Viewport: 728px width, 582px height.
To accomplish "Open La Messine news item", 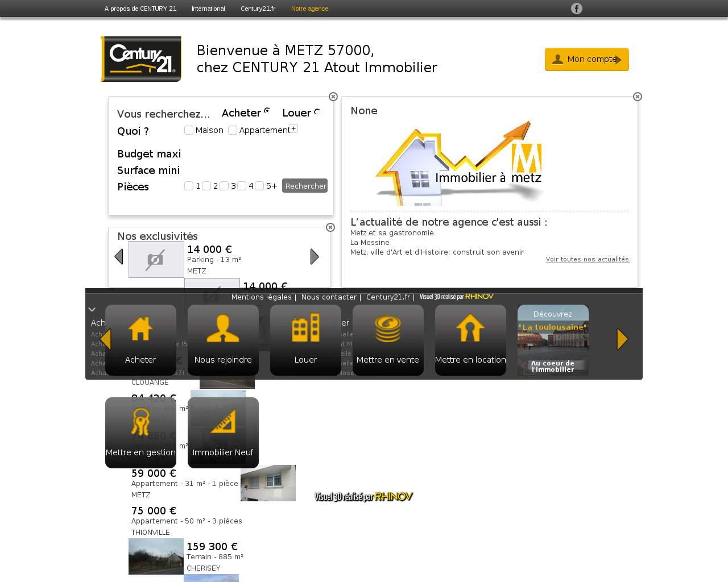I will (x=370, y=243).
